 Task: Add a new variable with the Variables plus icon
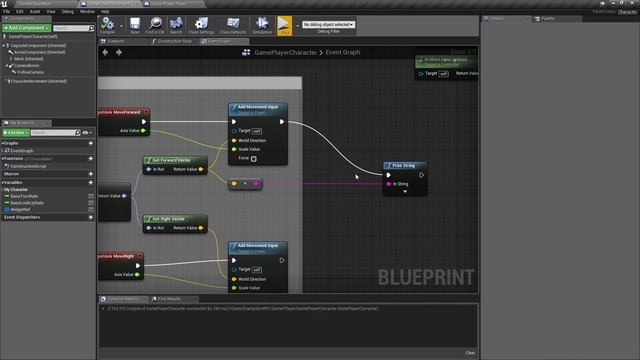tap(91, 182)
